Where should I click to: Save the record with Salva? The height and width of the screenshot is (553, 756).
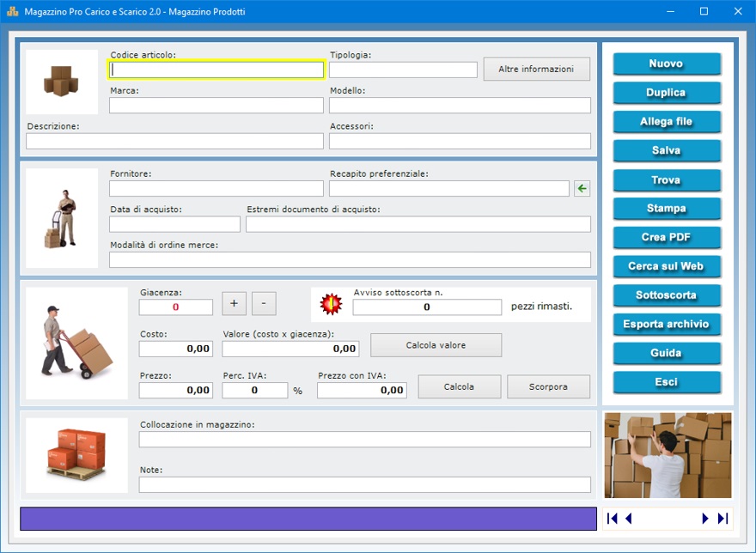click(667, 150)
